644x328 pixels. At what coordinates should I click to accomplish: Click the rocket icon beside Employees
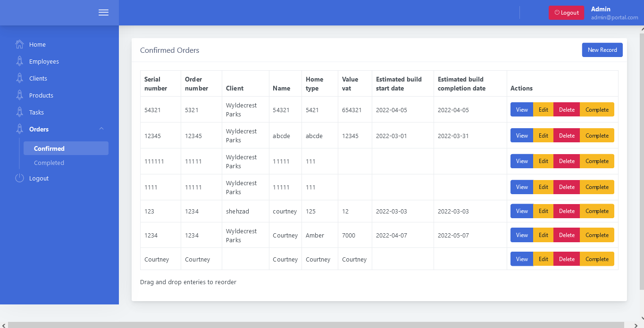point(19,61)
